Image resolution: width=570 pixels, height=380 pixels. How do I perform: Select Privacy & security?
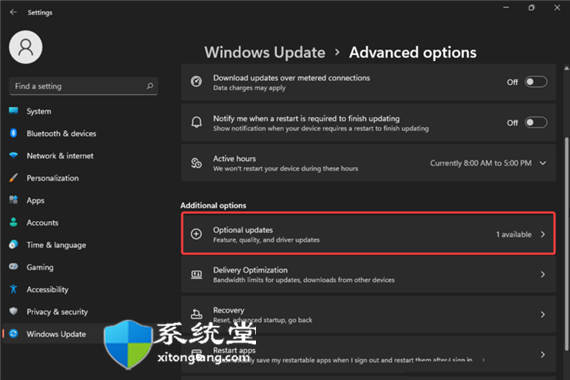[57, 312]
